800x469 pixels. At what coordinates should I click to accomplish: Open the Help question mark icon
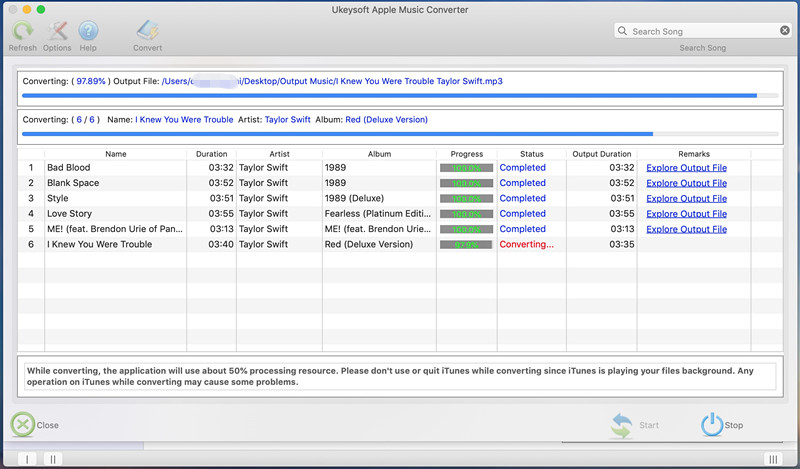[x=88, y=31]
